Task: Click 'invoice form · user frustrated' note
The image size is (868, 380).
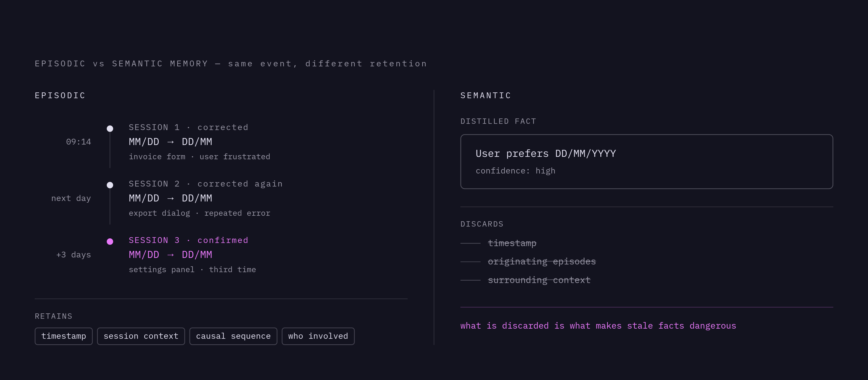Action: pos(199,157)
